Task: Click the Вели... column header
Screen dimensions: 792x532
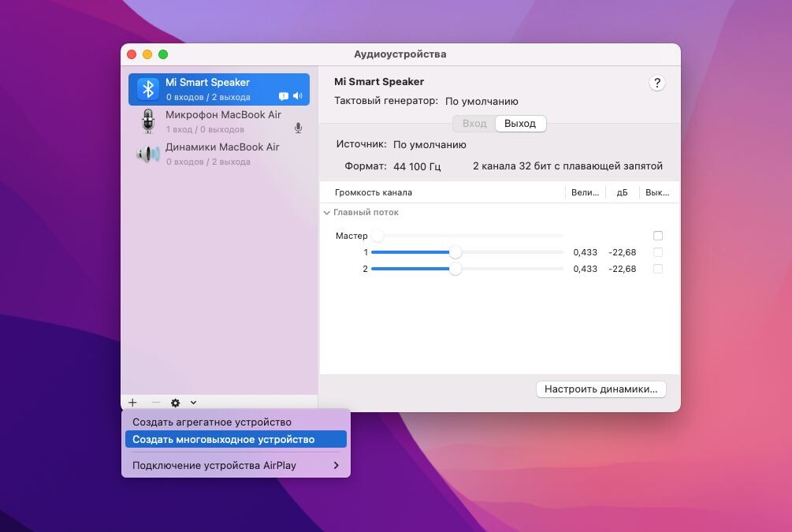Action: click(585, 192)
